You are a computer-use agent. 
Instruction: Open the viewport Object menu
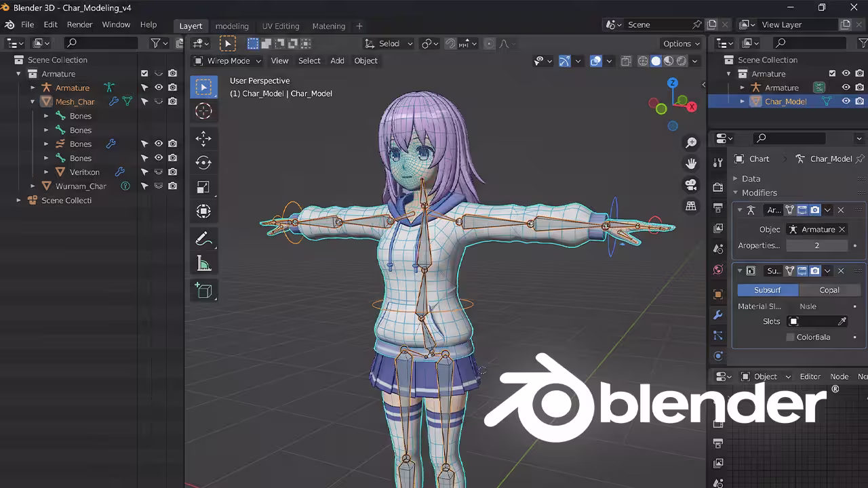tap(366, 61)
